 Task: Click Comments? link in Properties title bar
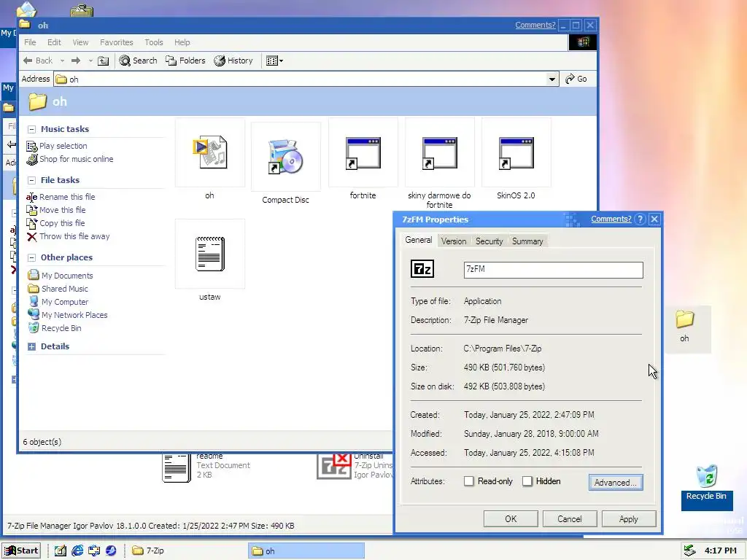611,219
